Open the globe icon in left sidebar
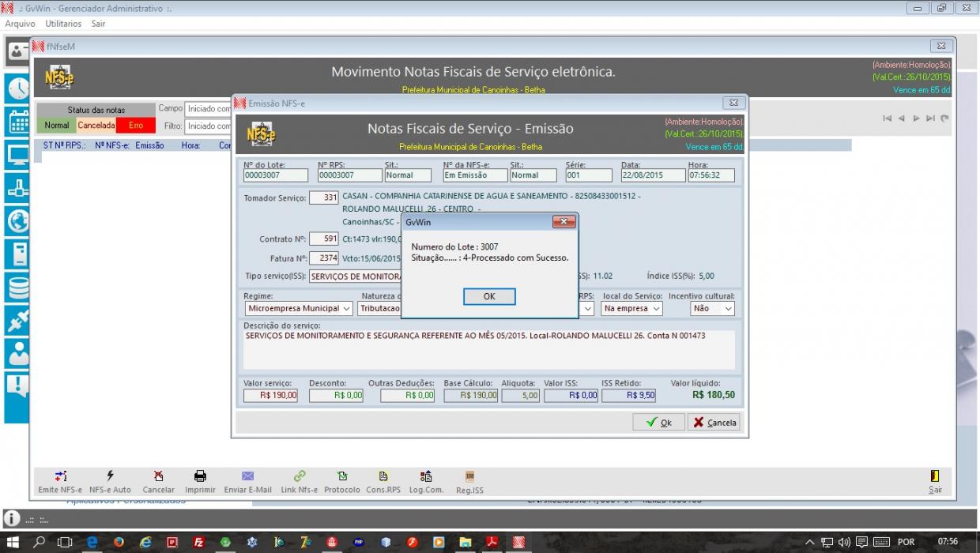This screenshot has height=553, width=980. pyautogui.click(x=17, y=221)
